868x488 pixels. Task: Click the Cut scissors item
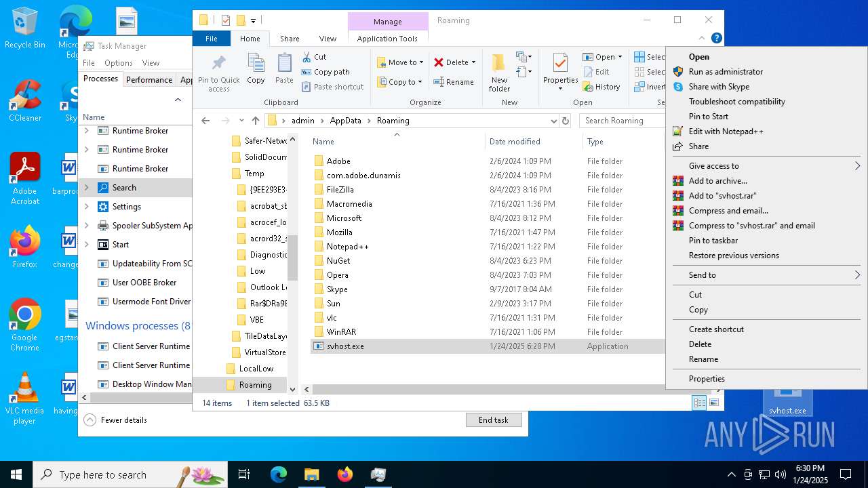314,57
